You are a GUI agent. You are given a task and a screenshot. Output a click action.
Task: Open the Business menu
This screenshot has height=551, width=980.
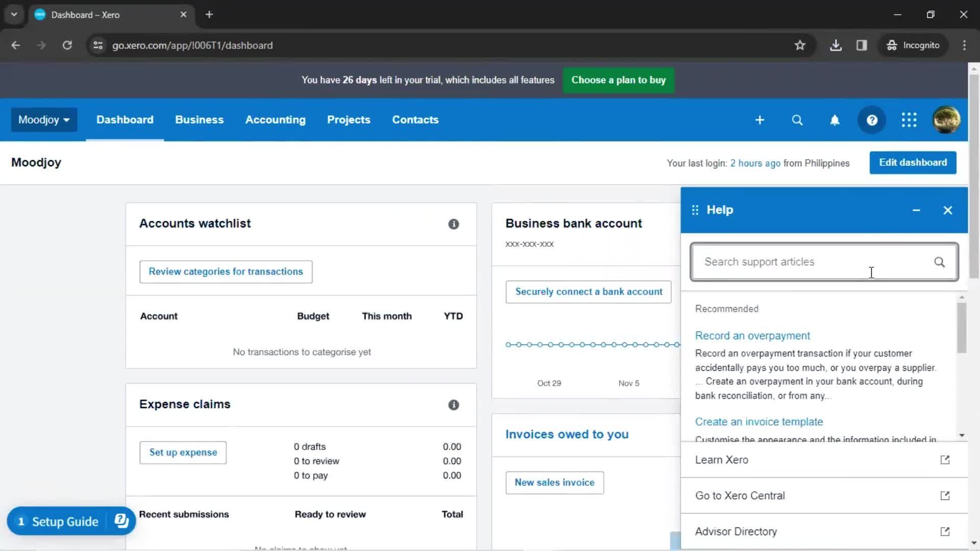tap(199, 120)
